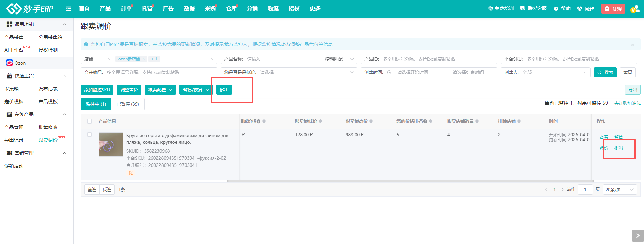
Task: Focus the 产品ID input field
Action: [429, 59]
